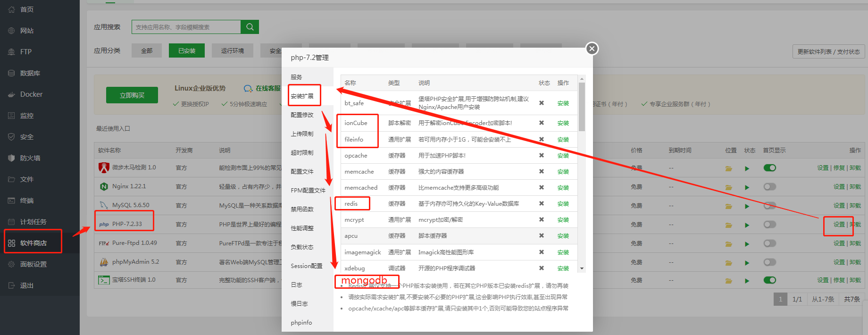The height and width of the screenshot is (335, 868).
Task: Click 修复 link in 微步木马检测 row
Action: (x=839, y=168)
